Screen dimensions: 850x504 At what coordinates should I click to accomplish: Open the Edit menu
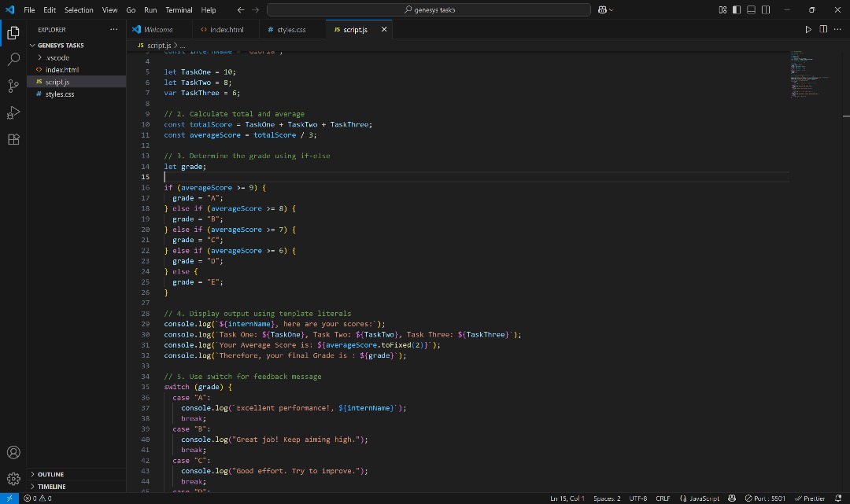(50, 9)
